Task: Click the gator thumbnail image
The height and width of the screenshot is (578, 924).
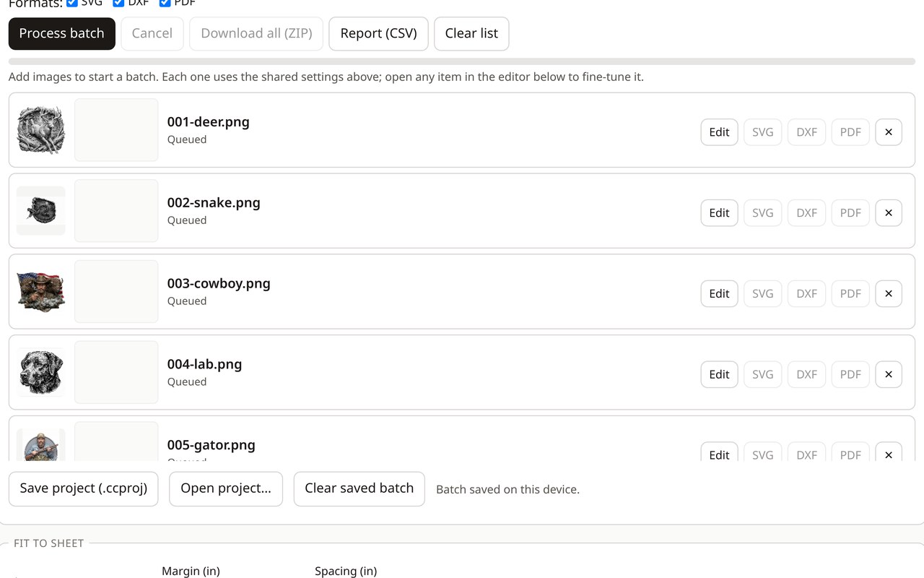Action: point(41,445)
